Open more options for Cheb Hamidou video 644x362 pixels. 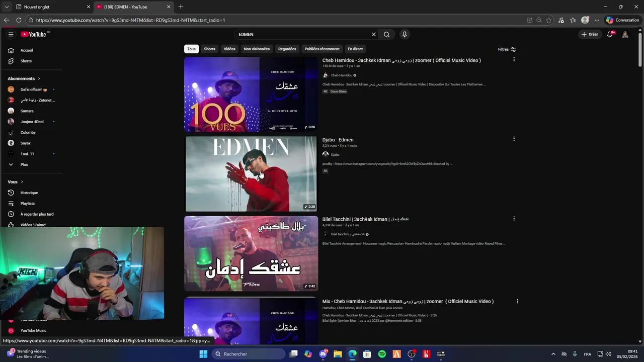[x=514, y=59]
